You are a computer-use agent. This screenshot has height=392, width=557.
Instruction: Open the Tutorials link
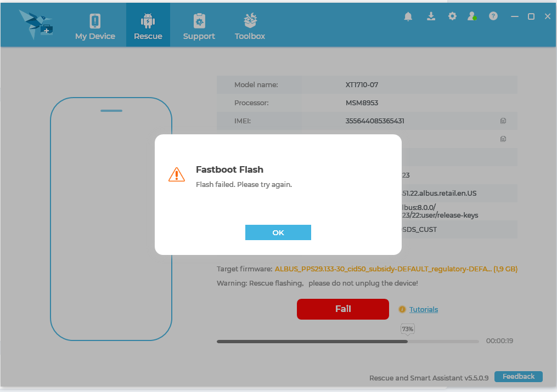click(x=424, y=309)
